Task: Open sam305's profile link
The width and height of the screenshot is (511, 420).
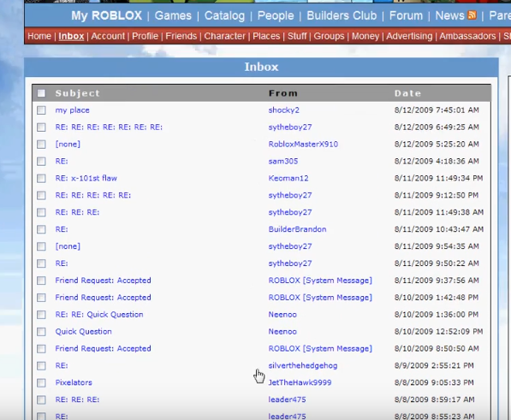Action: 283,161
